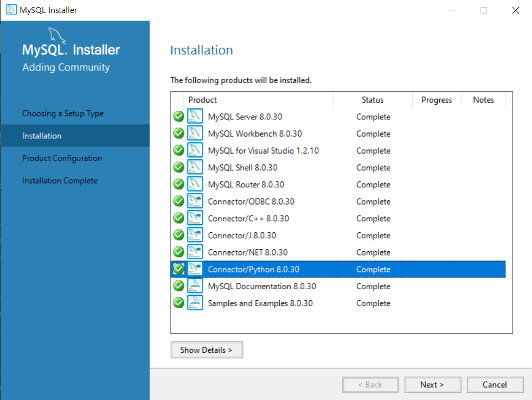The width and height of the screenshot is (532, 400).
Task: Click the Connector/Python 8.0.30 product icon
Action: click(195, 269)
